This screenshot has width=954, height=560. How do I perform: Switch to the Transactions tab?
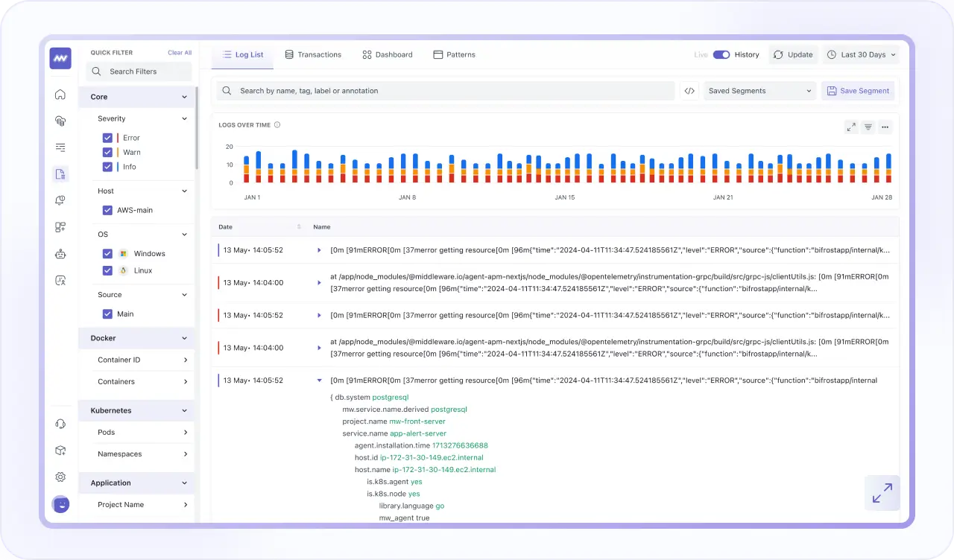313,54
